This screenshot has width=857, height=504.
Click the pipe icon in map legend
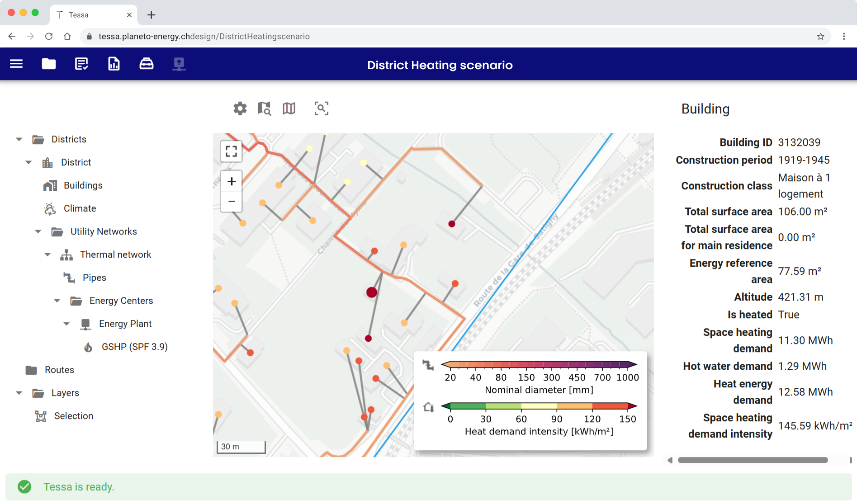tap(428, 365)
